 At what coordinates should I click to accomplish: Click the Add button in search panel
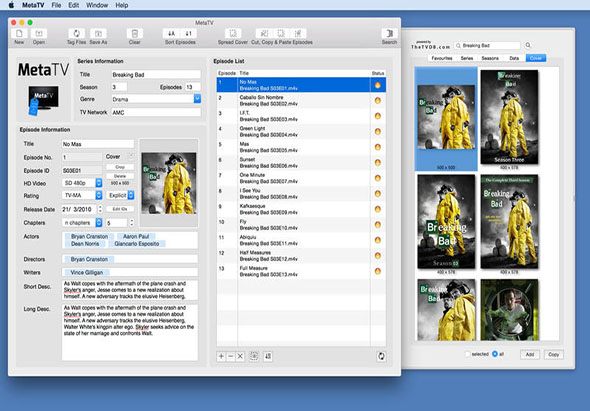coord(530,354)
